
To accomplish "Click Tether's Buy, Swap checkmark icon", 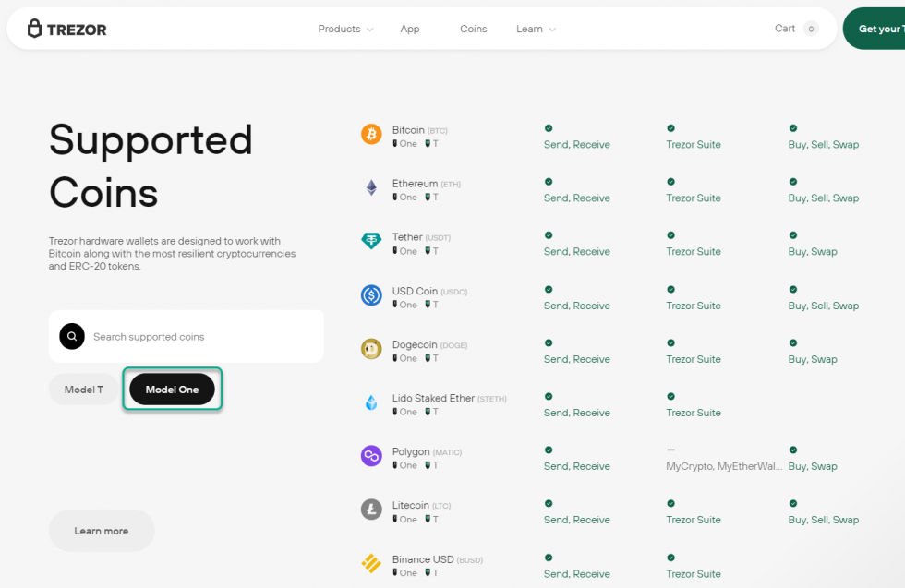I will 793,235.
